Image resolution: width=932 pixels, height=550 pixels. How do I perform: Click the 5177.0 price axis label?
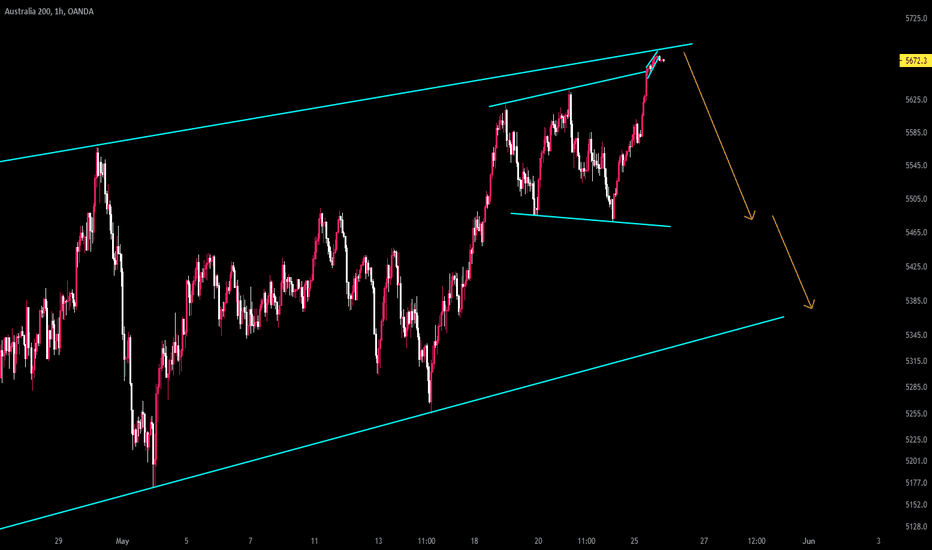916,483
